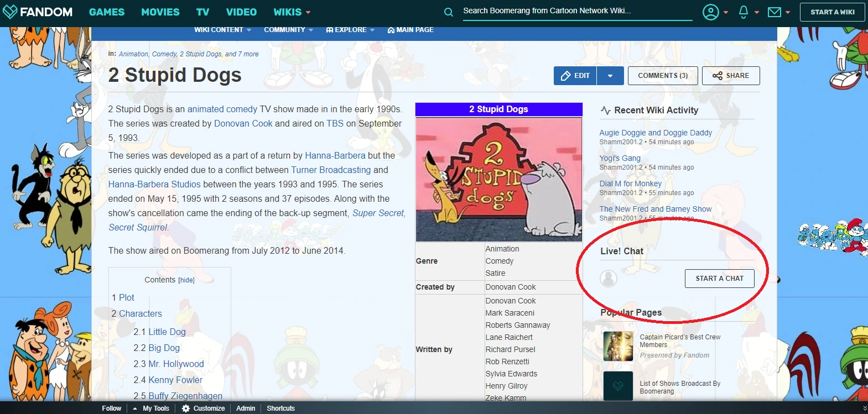
Task: Open the Donovan Cook link in the article
Action: point(243,124)
